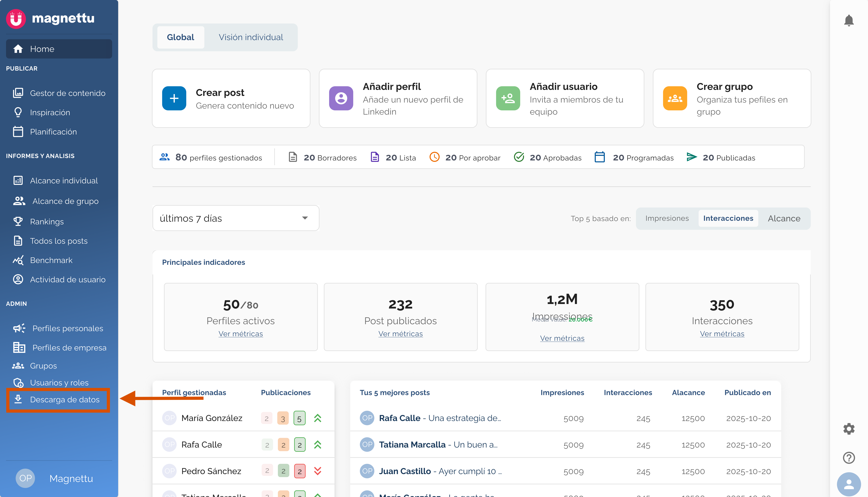Click Pedro Sánchez's red down chevron

point(318,471)
